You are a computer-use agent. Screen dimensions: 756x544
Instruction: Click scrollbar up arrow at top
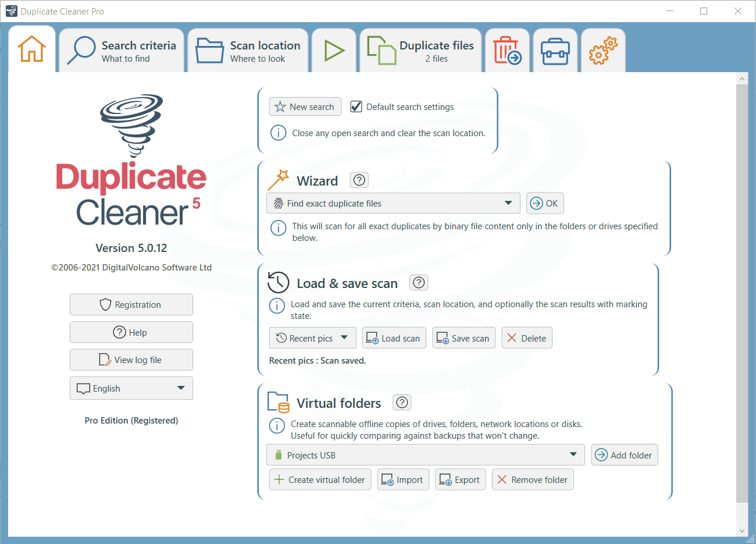tap(741, 78)
